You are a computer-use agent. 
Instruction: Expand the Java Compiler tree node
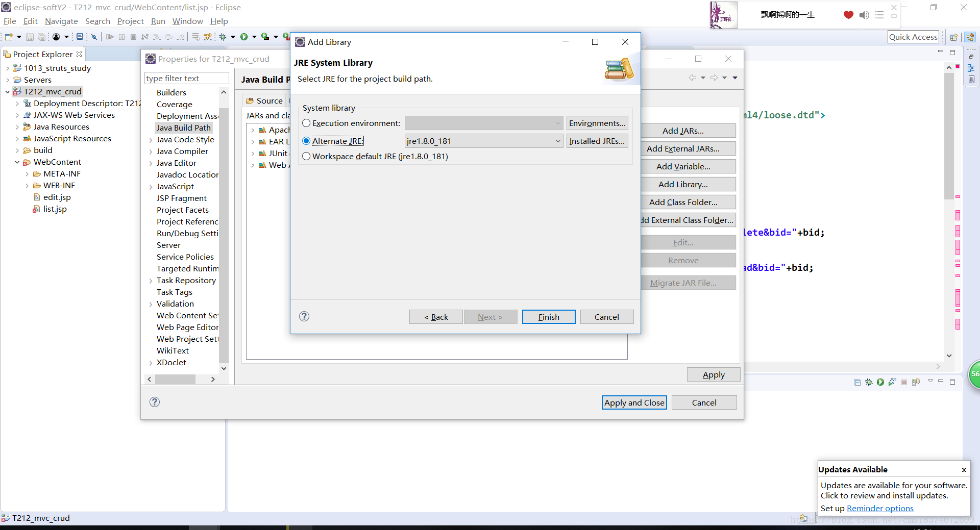[x=151, y=152]
